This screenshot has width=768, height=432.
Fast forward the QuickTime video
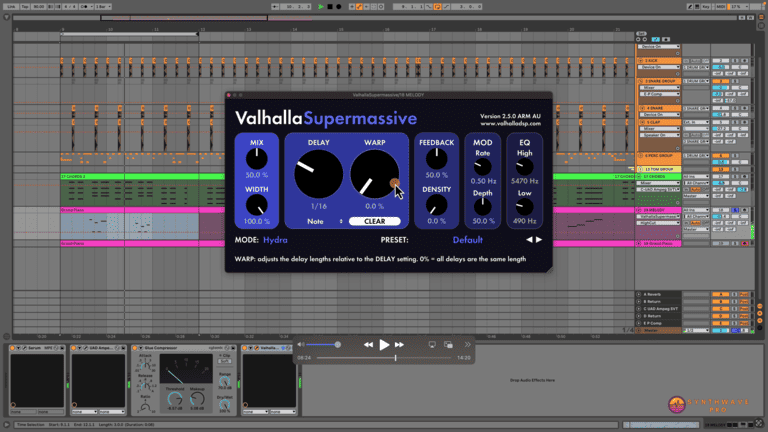[x=400, y=345]
